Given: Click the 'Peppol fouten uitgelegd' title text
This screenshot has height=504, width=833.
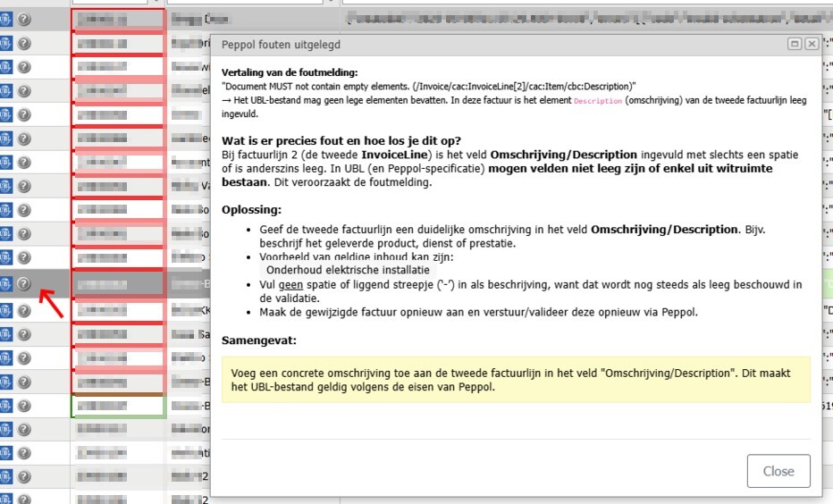Looking at the screenshot, I should (x=281, y=45).
